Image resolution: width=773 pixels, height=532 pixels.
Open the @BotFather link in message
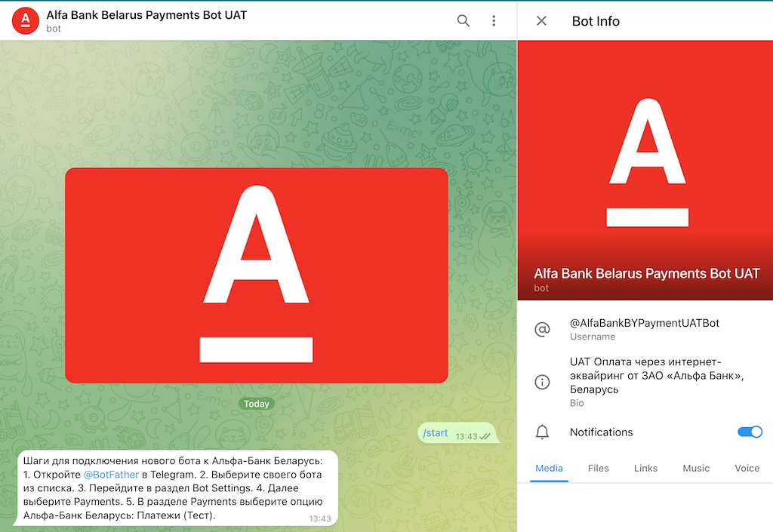click(111, 475)
